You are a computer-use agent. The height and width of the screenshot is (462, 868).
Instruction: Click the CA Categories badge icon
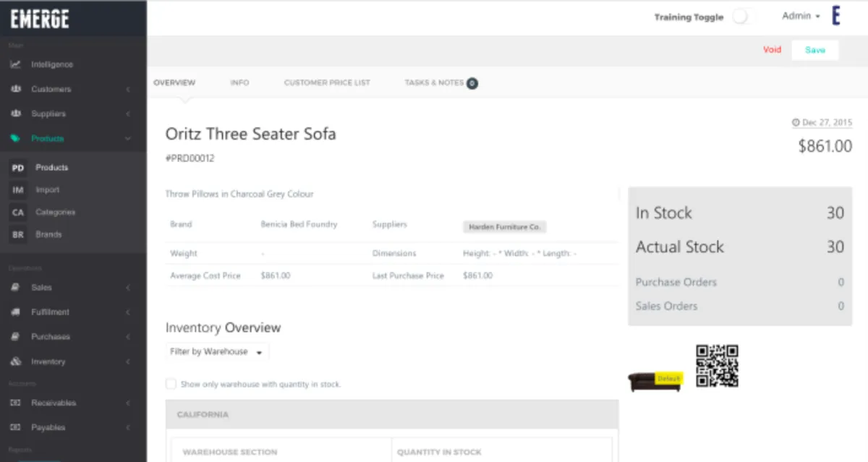18,213
